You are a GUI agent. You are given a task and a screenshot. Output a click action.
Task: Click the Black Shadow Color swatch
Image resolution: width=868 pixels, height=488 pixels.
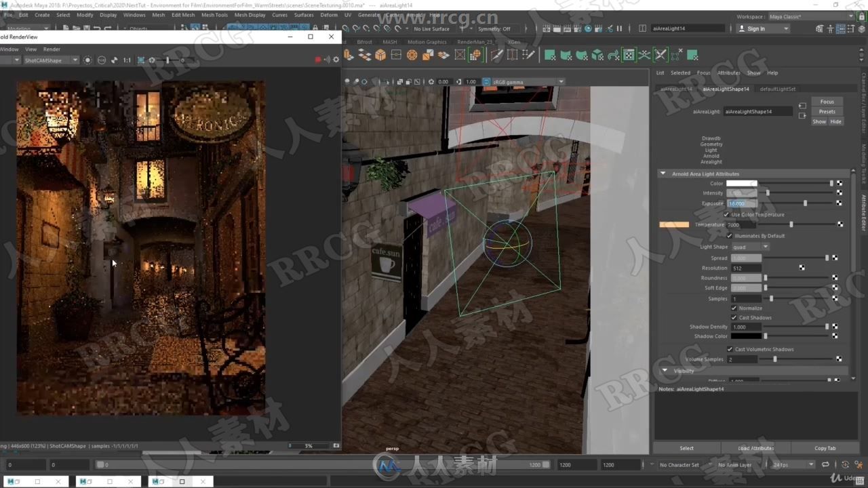(746, 336)
